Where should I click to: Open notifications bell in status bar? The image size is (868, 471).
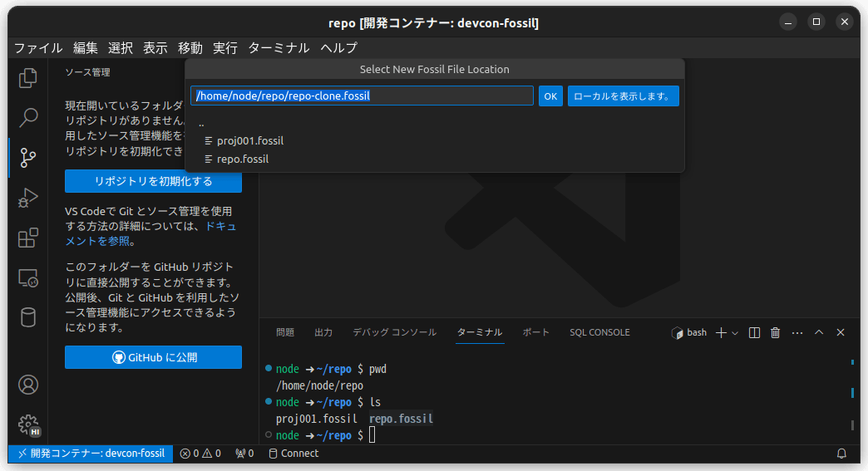point(841,454)
